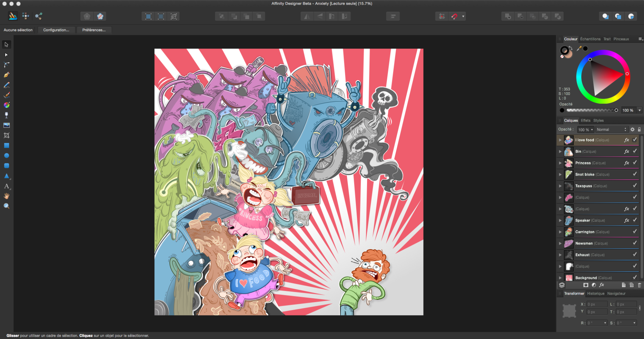Select the Node tool
The width and height of the screenshot is (644, 339).
[6, 55]
